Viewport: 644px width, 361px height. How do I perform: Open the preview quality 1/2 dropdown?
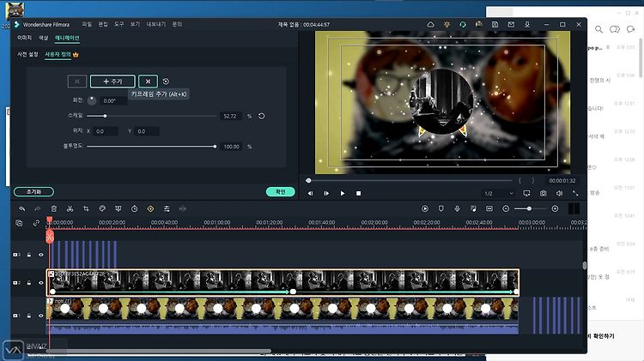(498, 193)
